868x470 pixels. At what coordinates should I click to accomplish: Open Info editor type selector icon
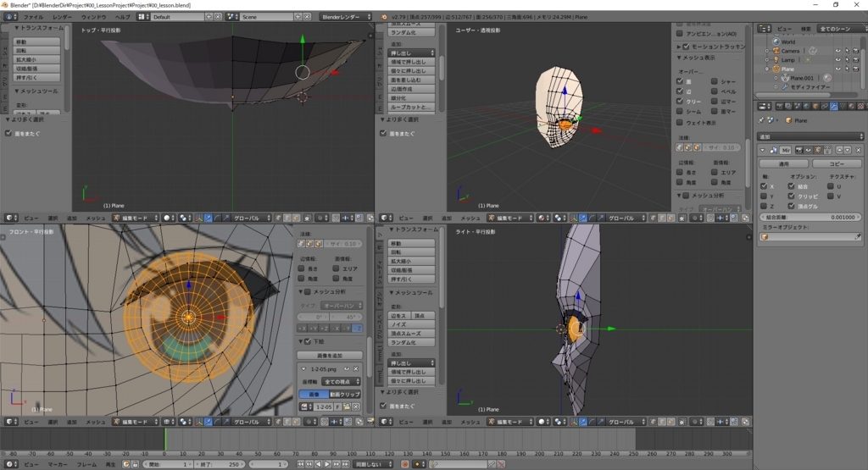[10, 17]
